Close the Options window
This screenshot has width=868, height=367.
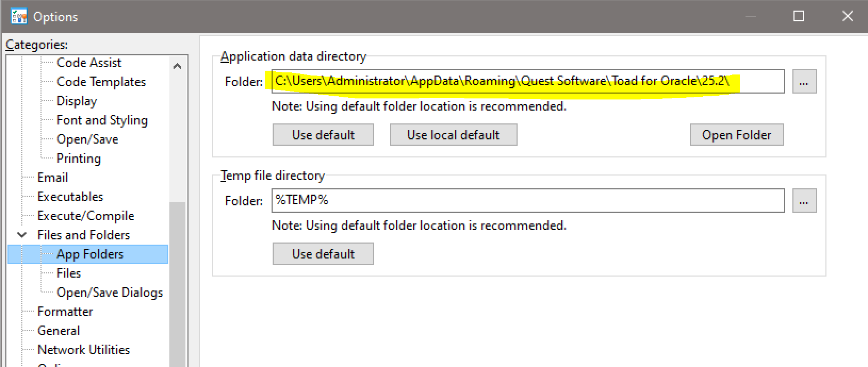tap(847, 16)
